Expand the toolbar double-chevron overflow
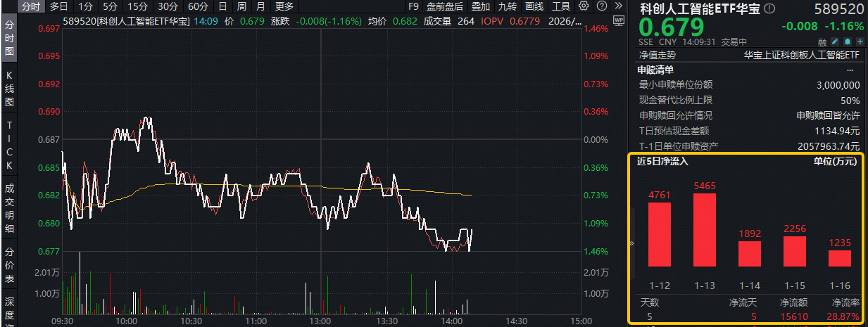Viewport: 868px width, 327px height. (617, 6)
